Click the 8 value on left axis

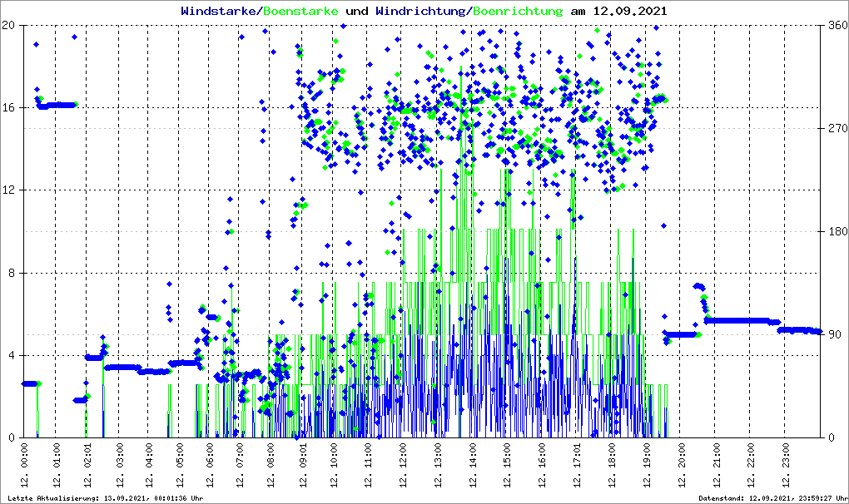12,273
